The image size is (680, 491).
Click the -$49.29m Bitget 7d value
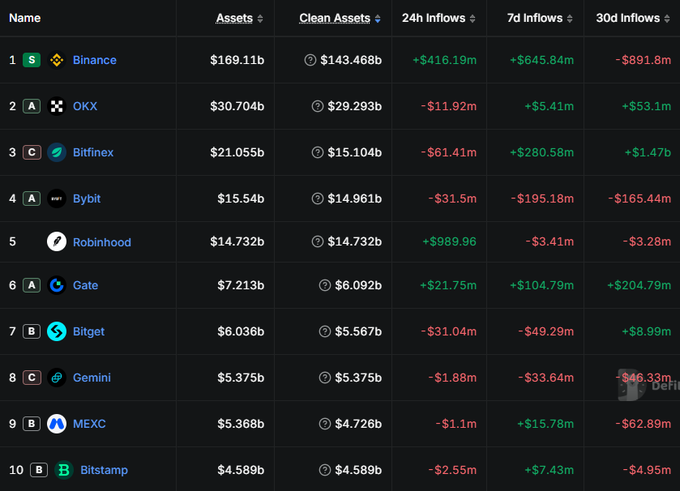[546, 331]
